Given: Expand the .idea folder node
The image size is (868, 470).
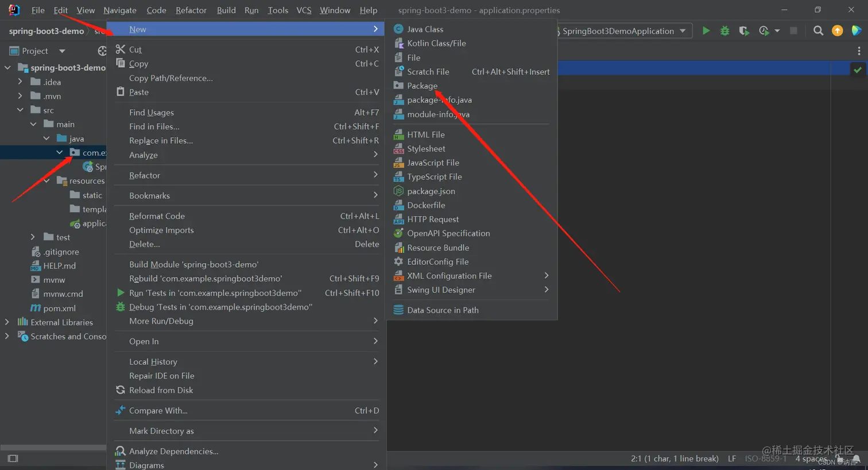Looking at the screenshot, I should click(x=20, y=82).
